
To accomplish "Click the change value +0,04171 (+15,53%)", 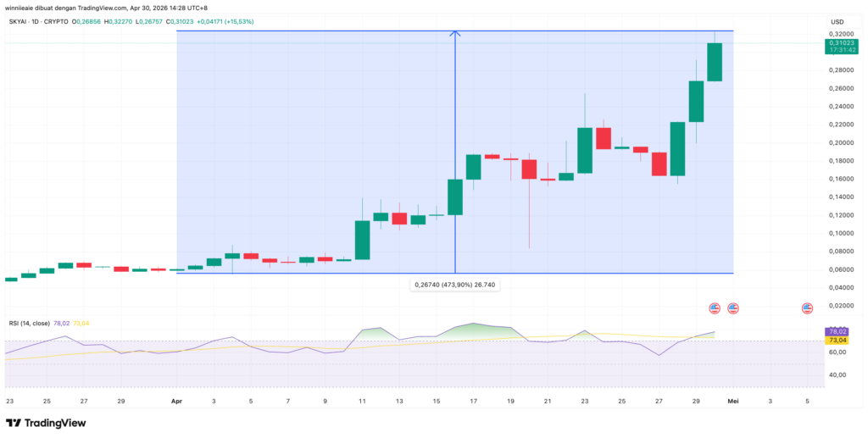I will pyautogui.click(x=227, y=21).
